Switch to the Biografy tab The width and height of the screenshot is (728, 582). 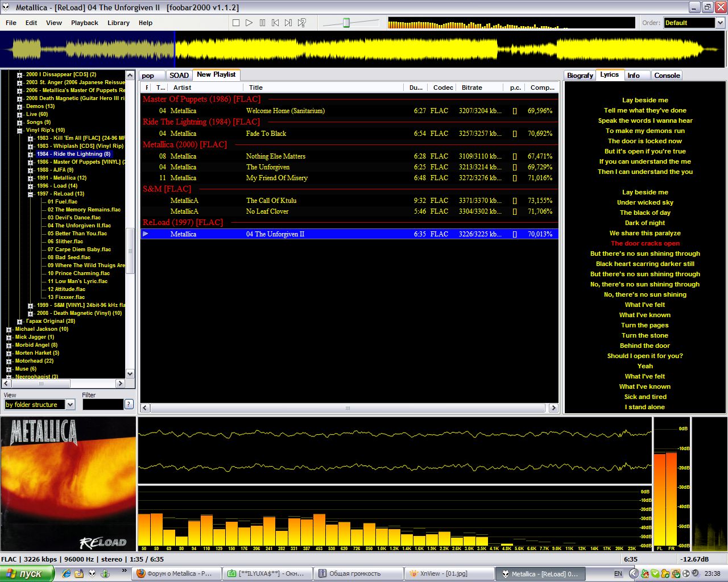(x=580, y=75)
